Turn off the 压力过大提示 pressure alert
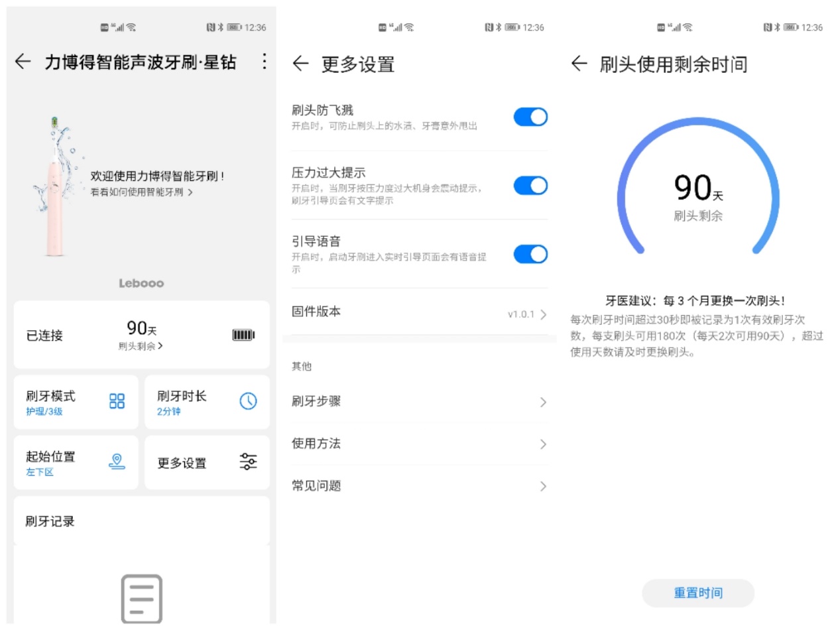The height and width of the screenshot is (630, 840). [x=530, y=185]
